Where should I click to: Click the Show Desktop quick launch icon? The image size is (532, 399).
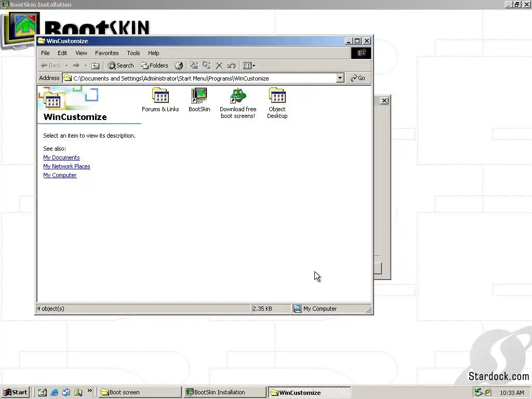tap(43, 392)
